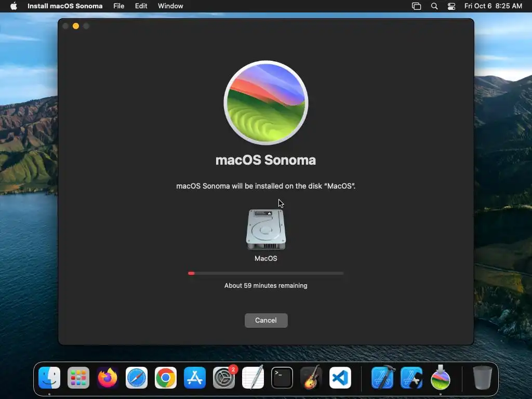Open Xcode Simulator tool icon in Dock
This screenshot has height=399, width=532.
411,378
